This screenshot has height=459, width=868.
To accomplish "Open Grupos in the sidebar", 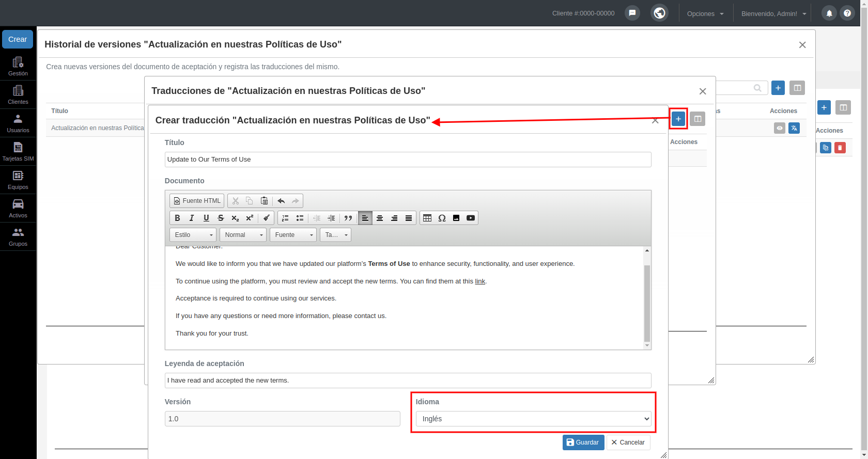I will (18, 236).
